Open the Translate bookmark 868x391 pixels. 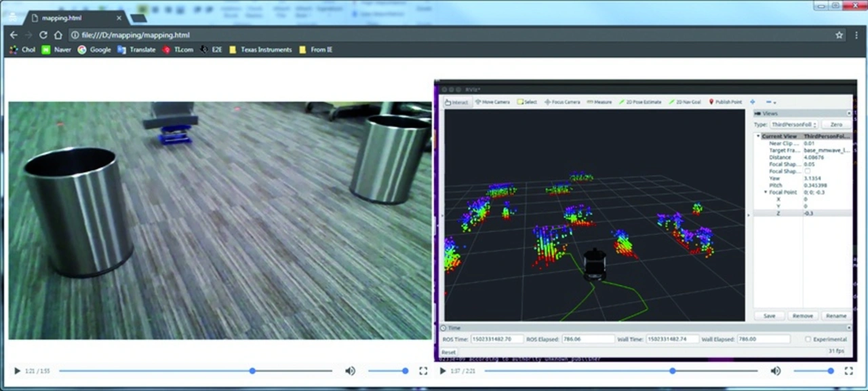point(136,50)
